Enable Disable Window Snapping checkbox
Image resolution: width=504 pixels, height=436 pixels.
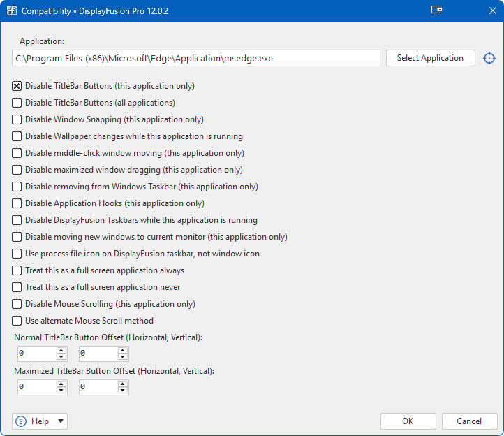pos(17,119)
